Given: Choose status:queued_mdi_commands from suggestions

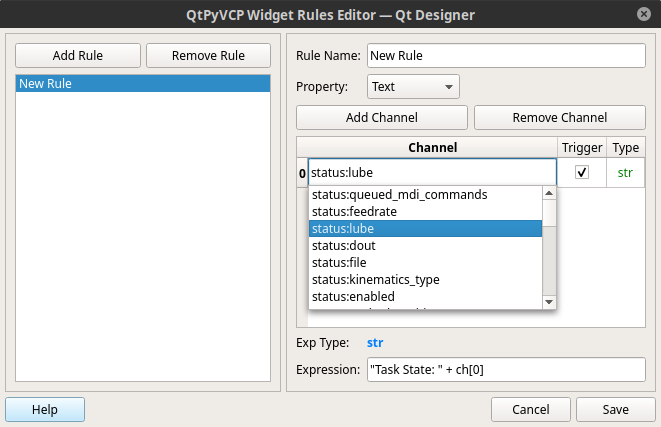Looking at the screenshot, I should coord(425,194).
